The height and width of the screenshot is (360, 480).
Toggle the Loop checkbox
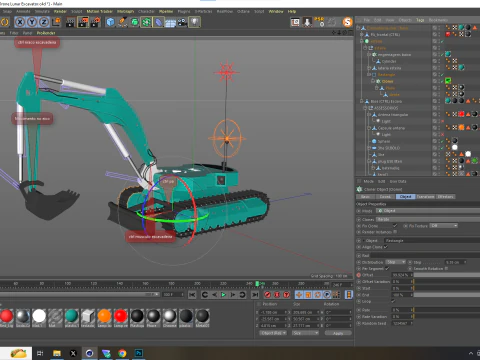click(393, 301)
